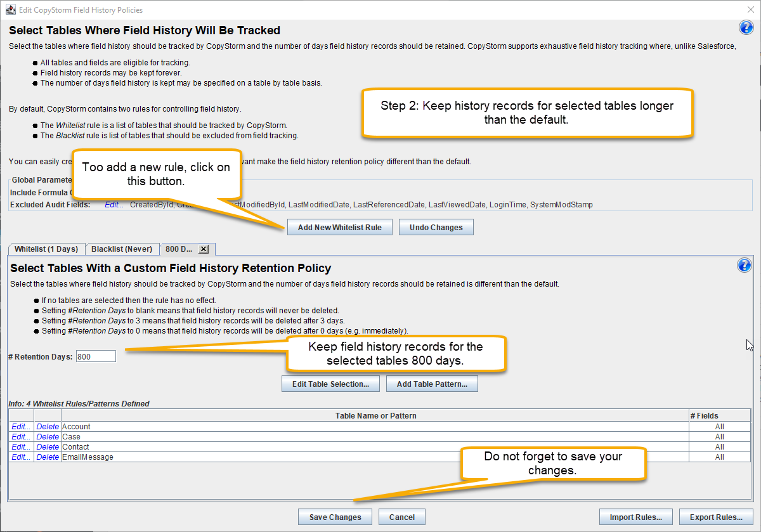Switch to Blacklist (Never) tab
The height and width of the screenshot is (532, 761).
[x=122, y=249]
